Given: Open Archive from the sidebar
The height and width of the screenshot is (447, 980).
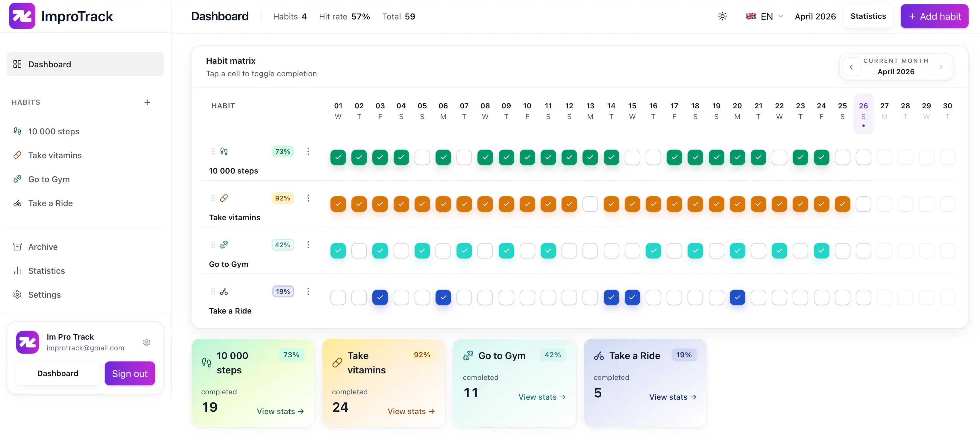Looking at the screenshot, I should click(85, 247).
